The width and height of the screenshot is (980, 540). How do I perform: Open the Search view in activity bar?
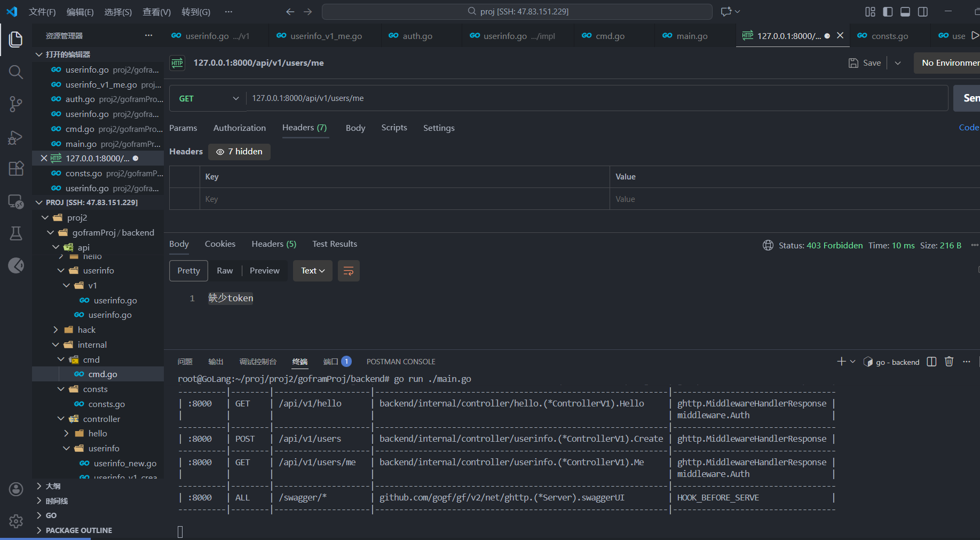click(16, 72)
